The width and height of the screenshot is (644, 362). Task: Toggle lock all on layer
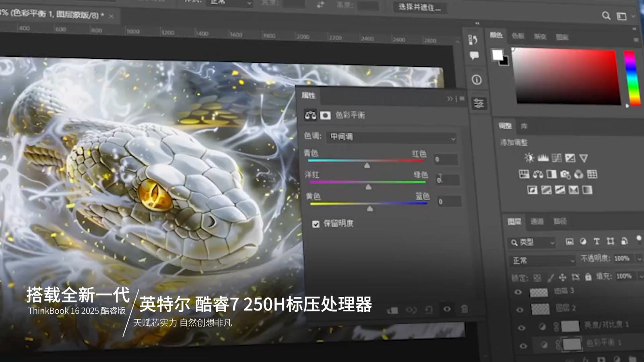(x=588, y=277)
